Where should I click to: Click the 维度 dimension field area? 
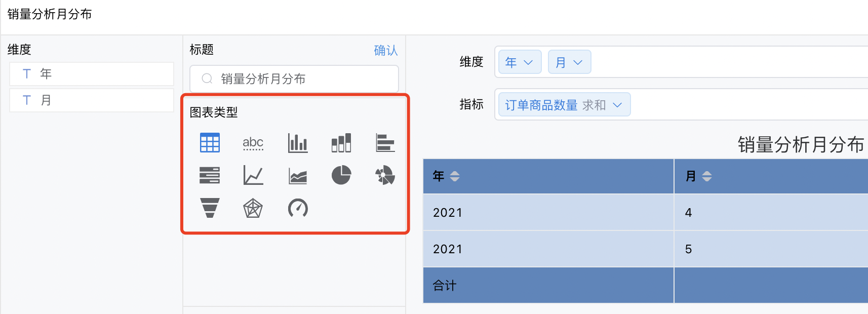(x=681, y=62)
